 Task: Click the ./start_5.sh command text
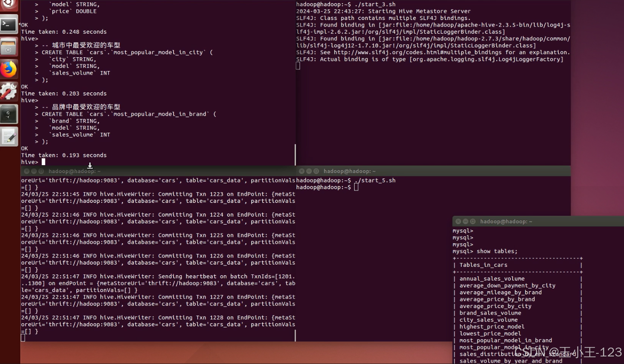coord(375,180)
